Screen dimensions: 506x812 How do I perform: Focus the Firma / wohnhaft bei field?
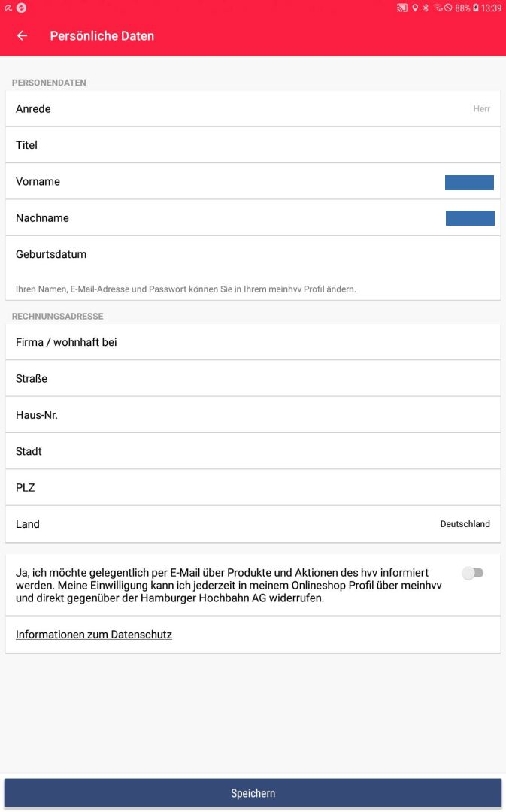[x=253, y=342]
